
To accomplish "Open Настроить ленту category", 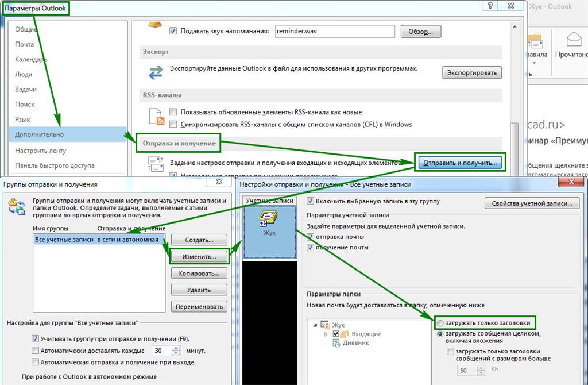I will pyautogui.click(x=41, y=151).
